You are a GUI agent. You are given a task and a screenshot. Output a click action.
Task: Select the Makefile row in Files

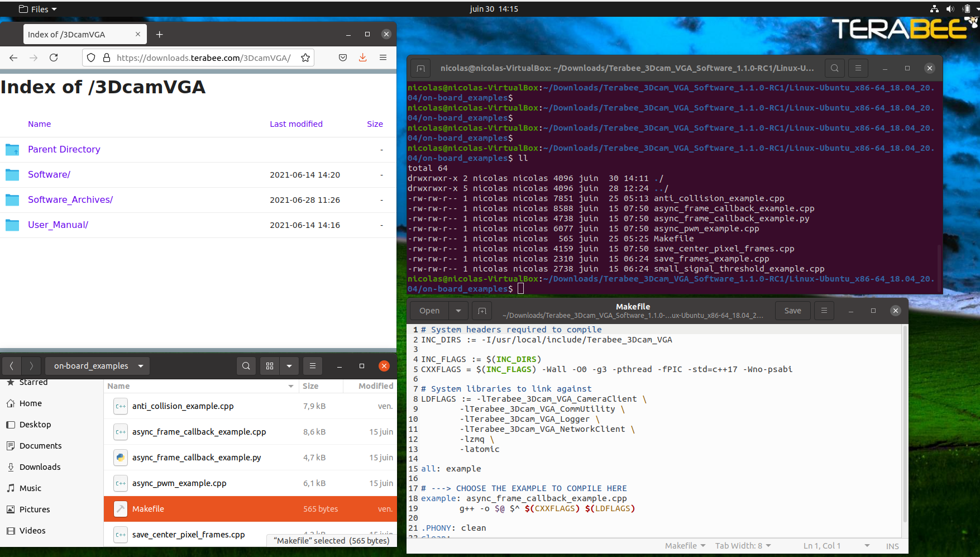click(x=250, y=509)
